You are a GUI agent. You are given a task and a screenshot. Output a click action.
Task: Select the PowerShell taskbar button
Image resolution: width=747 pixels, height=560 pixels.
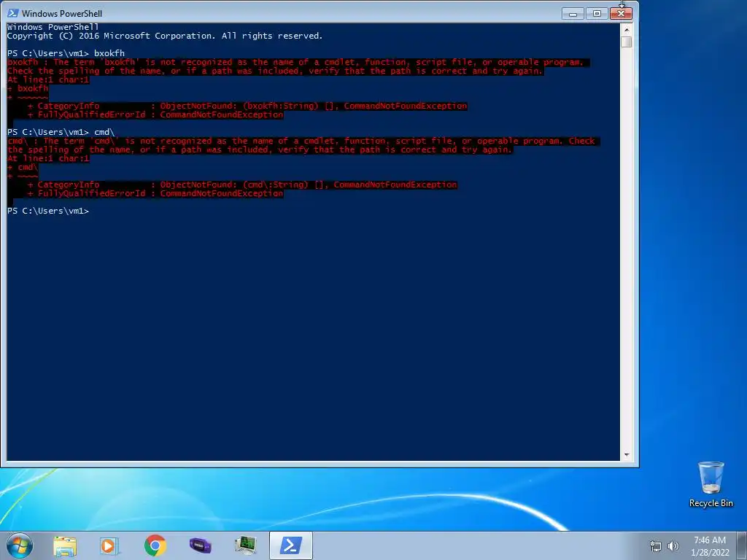click(291, 545)
